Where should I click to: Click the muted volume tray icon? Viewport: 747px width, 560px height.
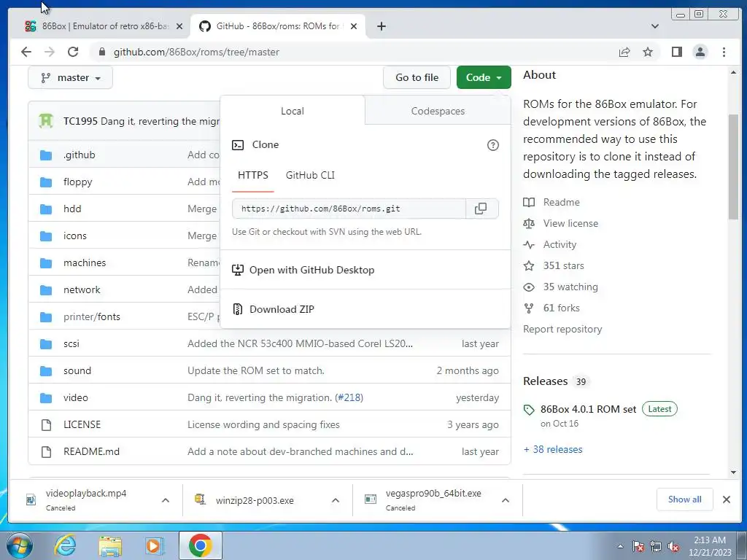[673, 547]
